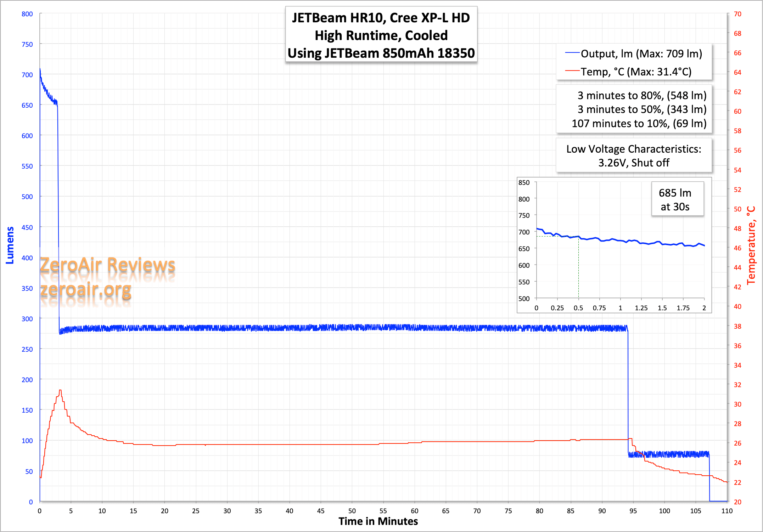763x532 pixels.
Task: Select the Output lm legend entry
Action: pyautogui.click(x=641, y=53)
